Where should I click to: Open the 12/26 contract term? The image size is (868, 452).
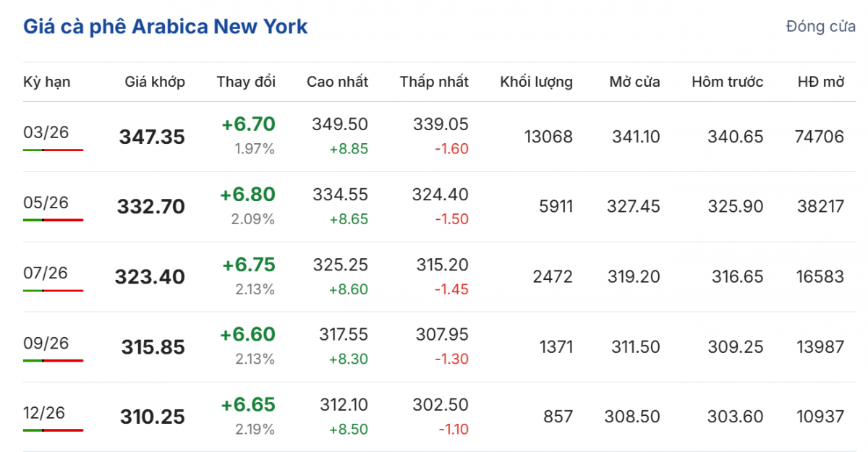coord(44,413)
